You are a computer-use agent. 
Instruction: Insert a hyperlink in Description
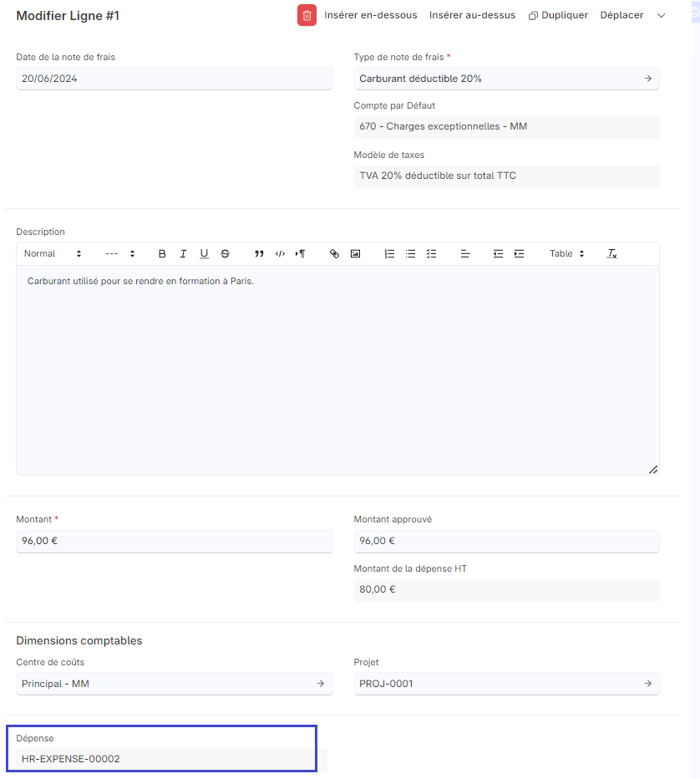tap(334, 254)
